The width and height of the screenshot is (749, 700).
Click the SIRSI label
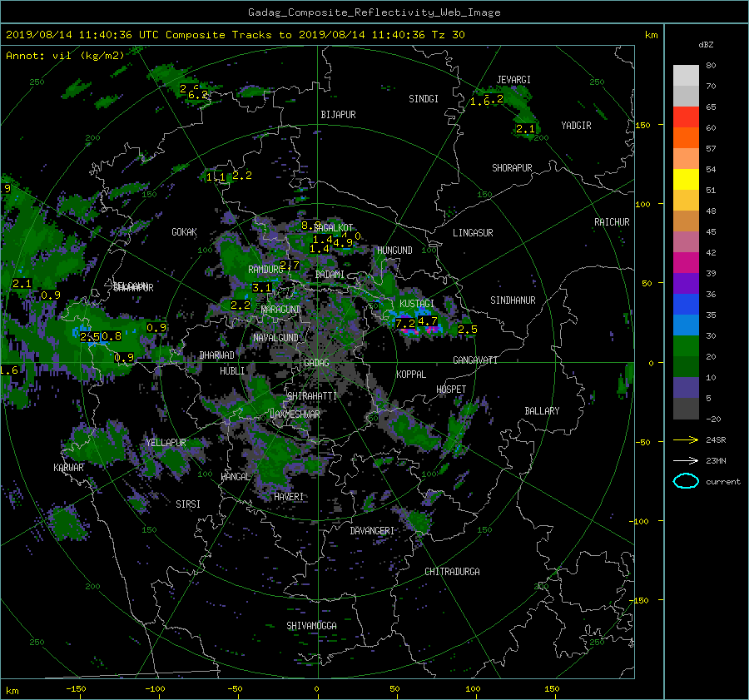(188, 504)
